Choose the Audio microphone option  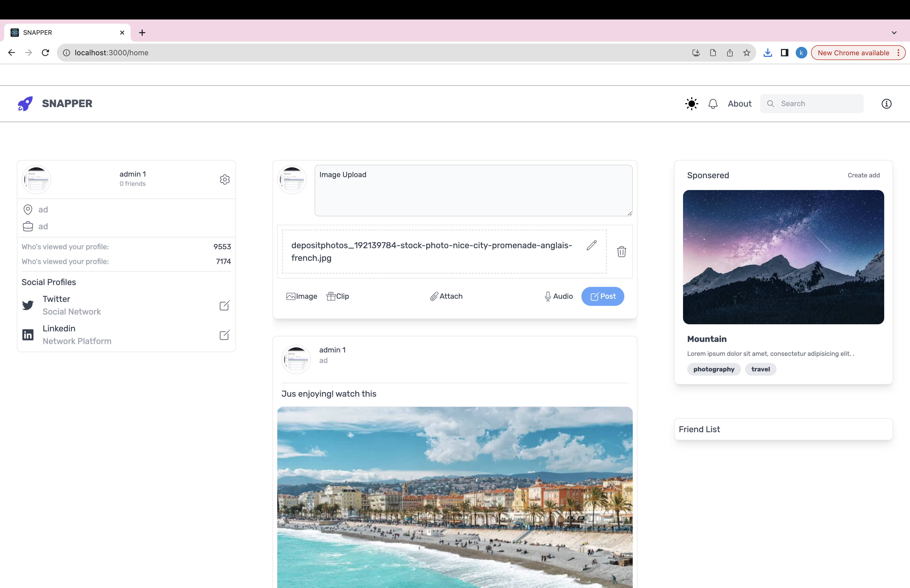(x=558, y=296)
